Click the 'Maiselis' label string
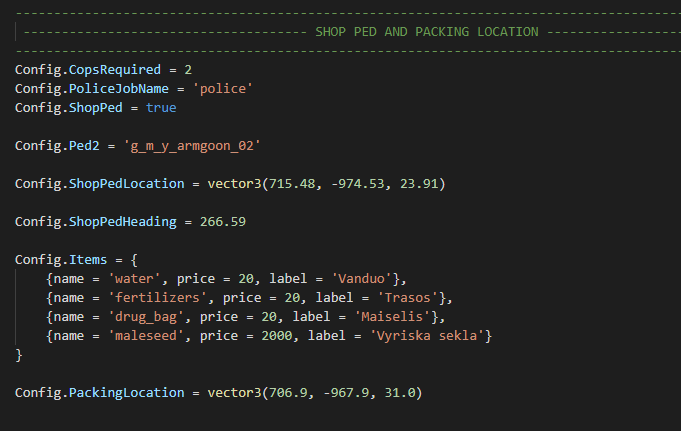 393,317
